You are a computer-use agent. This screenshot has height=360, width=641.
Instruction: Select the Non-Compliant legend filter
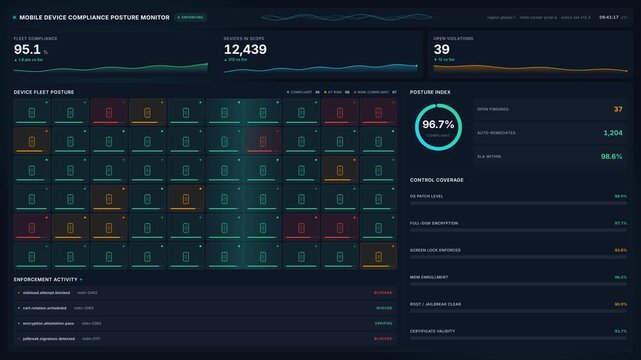point(375,92)
